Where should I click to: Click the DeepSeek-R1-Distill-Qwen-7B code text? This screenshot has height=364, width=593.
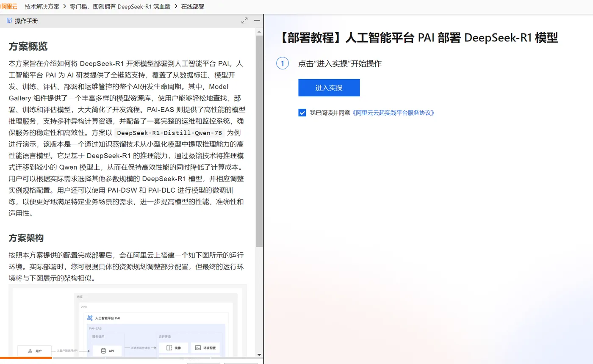[x=169, y=132]
